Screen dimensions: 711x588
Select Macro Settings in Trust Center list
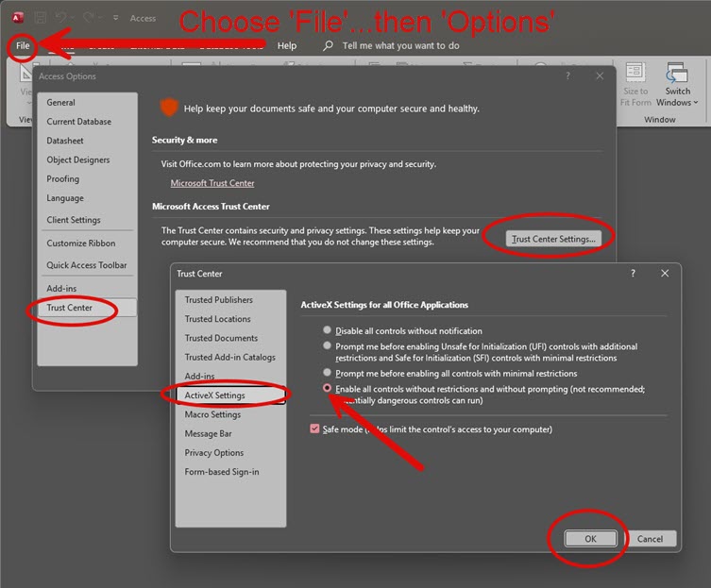(x=212, y=414)
